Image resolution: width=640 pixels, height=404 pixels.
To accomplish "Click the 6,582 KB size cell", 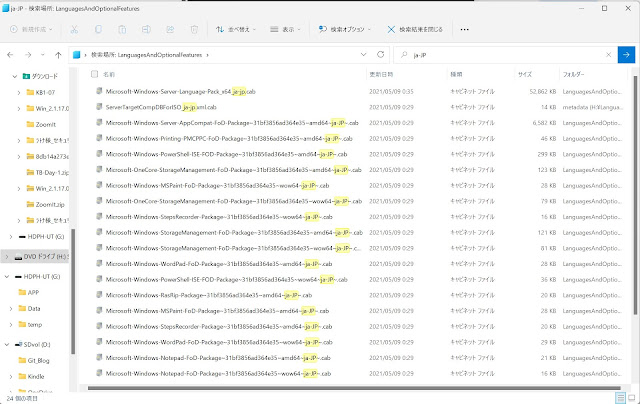I will coord(544,123).
